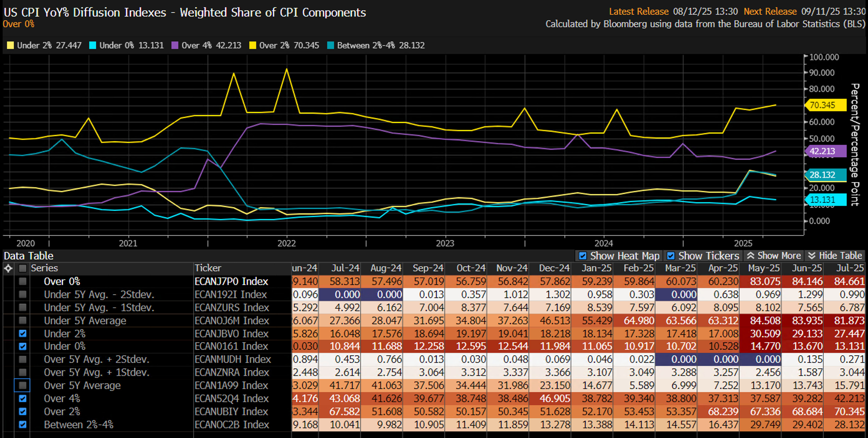Toggle the select-all checkbox in table header
Screen dimensions: 868x438
(x=22, y=268)
